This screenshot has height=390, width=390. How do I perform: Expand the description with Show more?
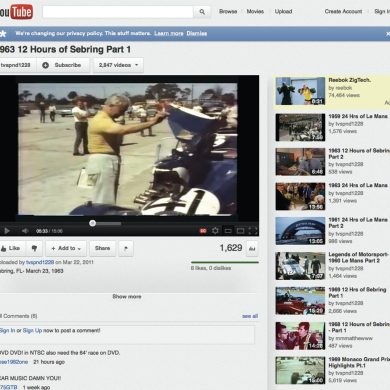coord(127,296)
